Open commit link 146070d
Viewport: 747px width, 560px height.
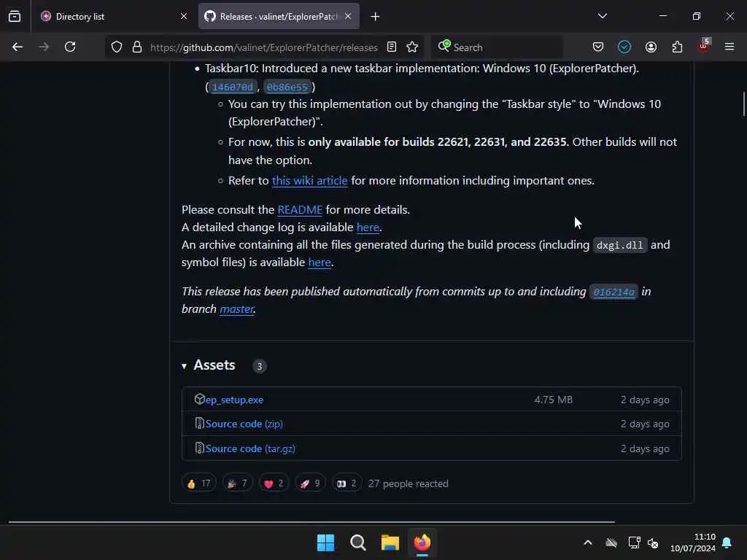[233, 87]
